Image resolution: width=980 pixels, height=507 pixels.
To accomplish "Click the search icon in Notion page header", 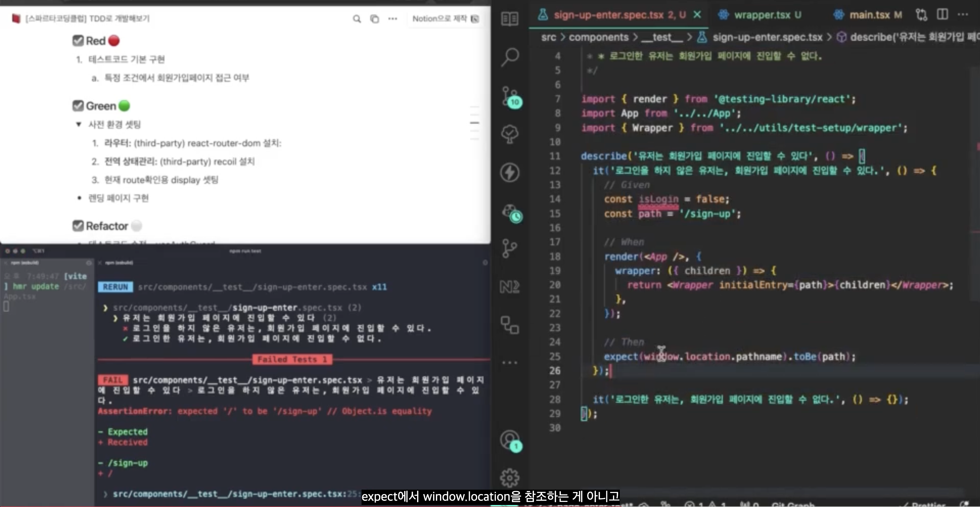I will tap(356, 19).
